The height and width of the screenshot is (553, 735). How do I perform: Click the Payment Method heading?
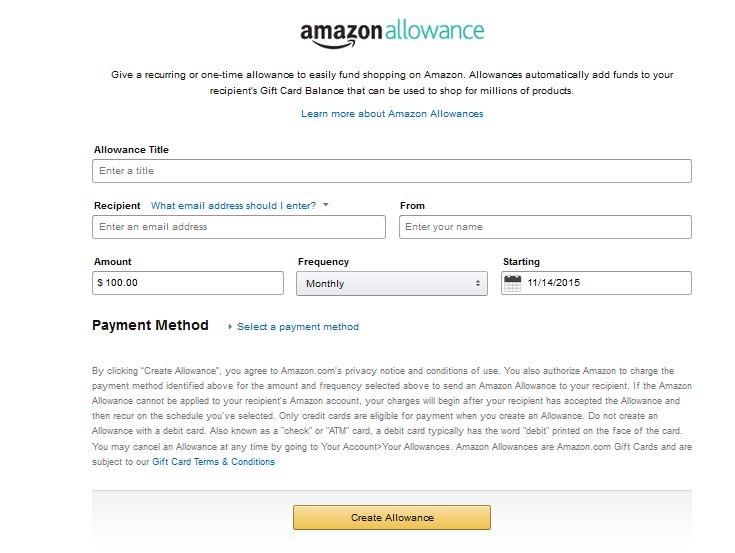click(x=150, y=326)
